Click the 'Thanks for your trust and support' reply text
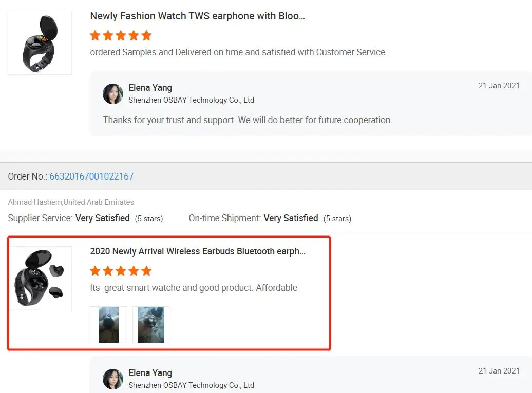 (x=248, y=120)
